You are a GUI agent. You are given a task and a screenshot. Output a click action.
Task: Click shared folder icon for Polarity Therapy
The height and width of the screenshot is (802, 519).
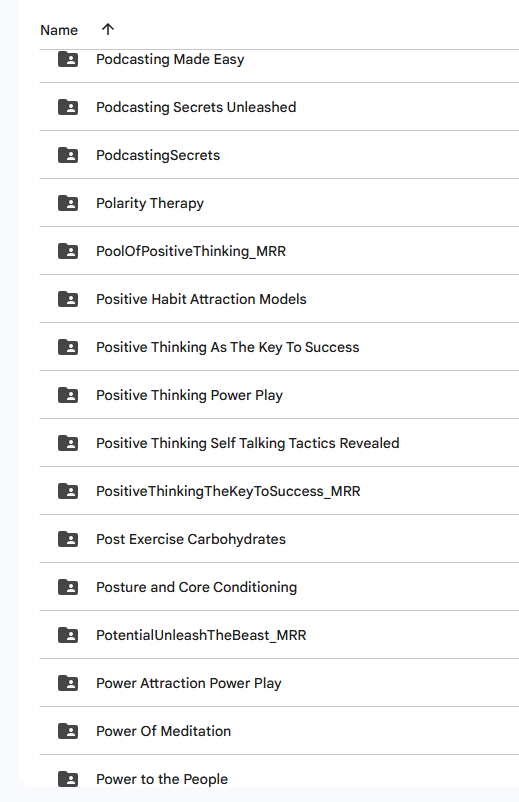(x=68, y=204)
